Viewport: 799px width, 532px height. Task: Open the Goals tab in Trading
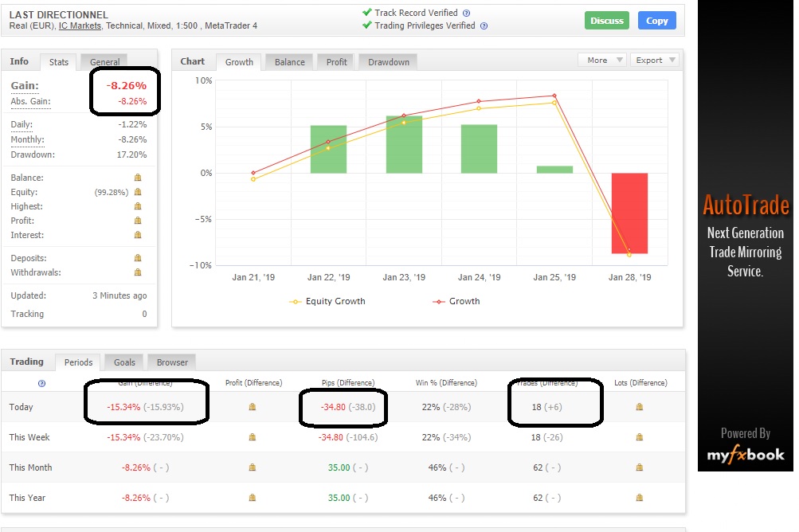(124, 362)
